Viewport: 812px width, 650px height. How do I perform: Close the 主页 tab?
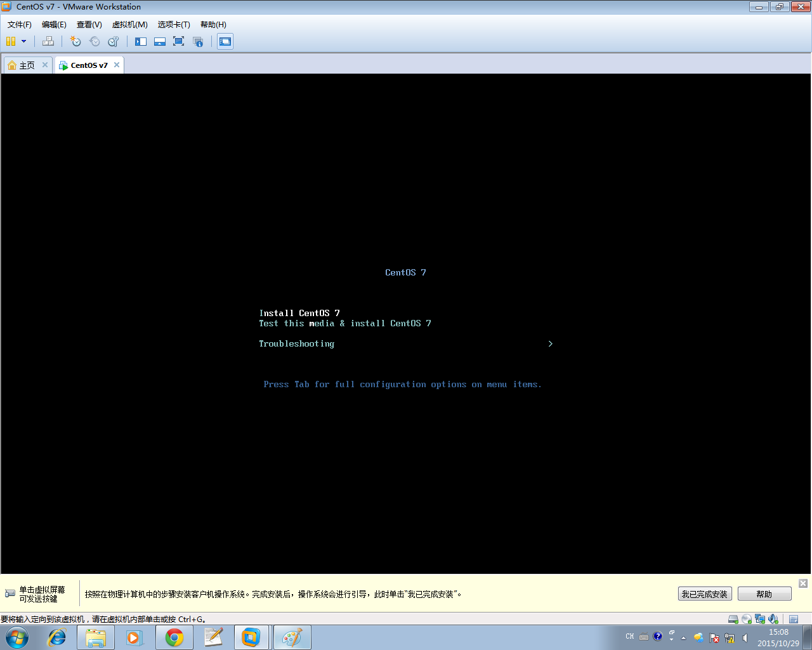(45, 65)
